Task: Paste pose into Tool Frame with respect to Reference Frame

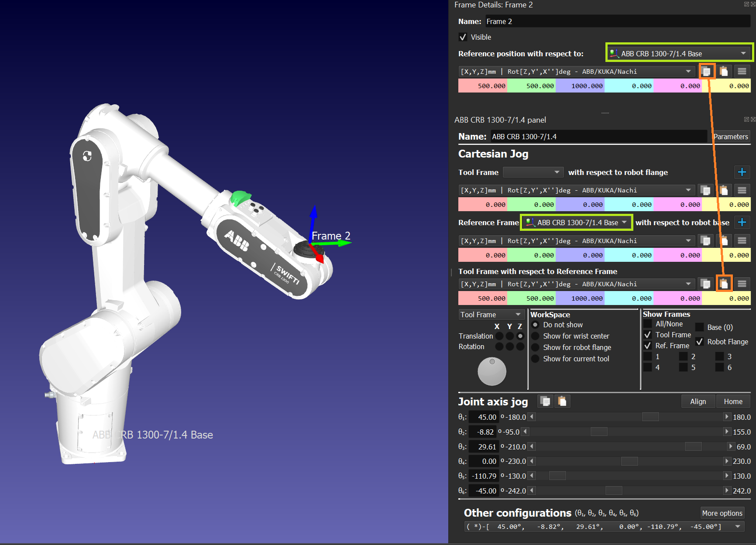Action: [724, 284]
